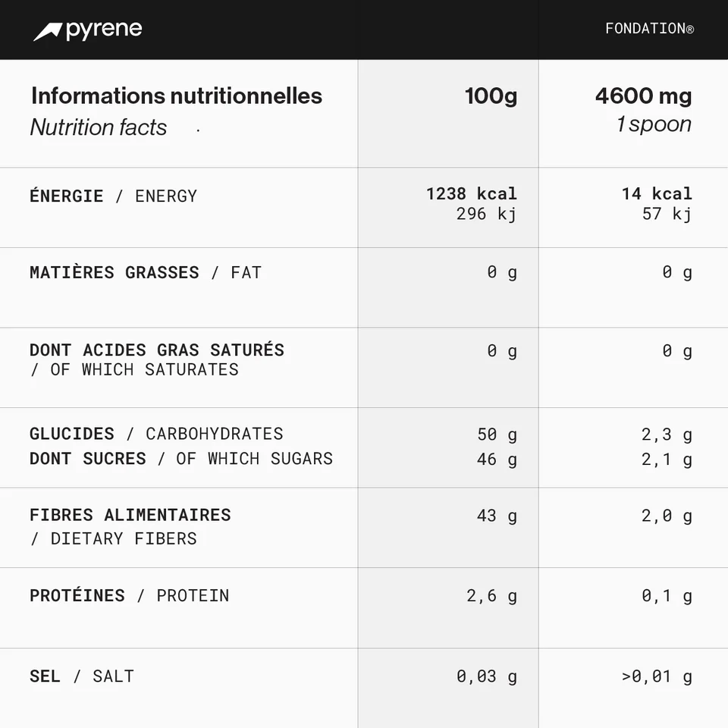
Task: Select the FONDATION® label in header
Action: tap(650, 29)
